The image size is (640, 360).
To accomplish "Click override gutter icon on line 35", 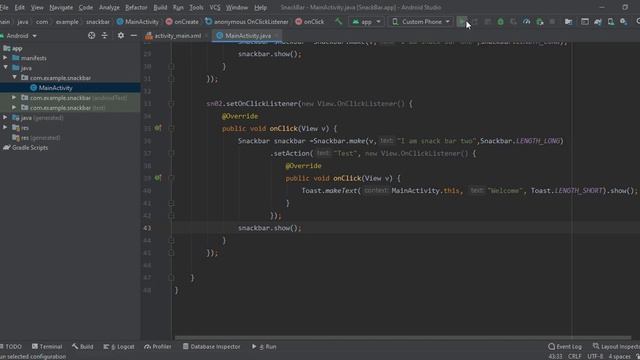I will click(158, 128).
